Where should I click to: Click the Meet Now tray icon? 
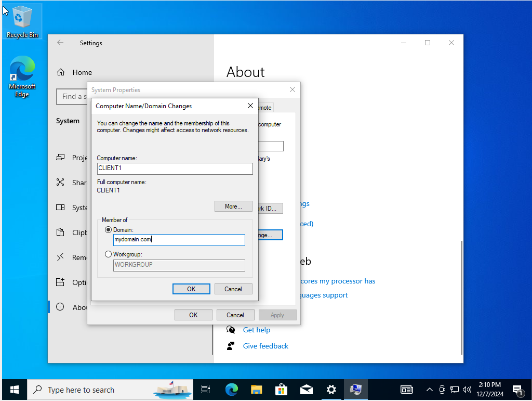442,390
